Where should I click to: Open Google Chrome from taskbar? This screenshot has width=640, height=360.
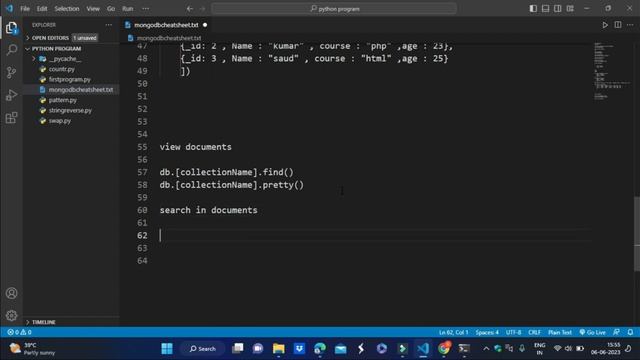[444, 349]
